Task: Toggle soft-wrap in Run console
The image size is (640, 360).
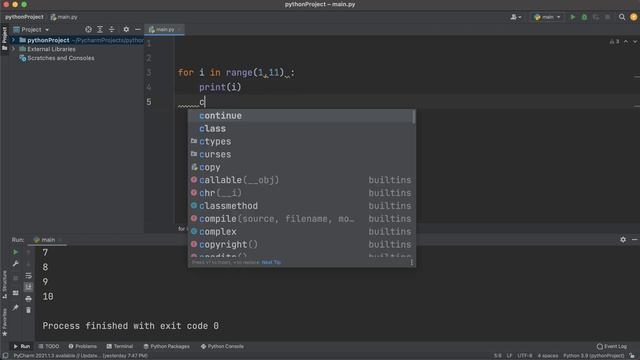Action: tap(28, 276)
